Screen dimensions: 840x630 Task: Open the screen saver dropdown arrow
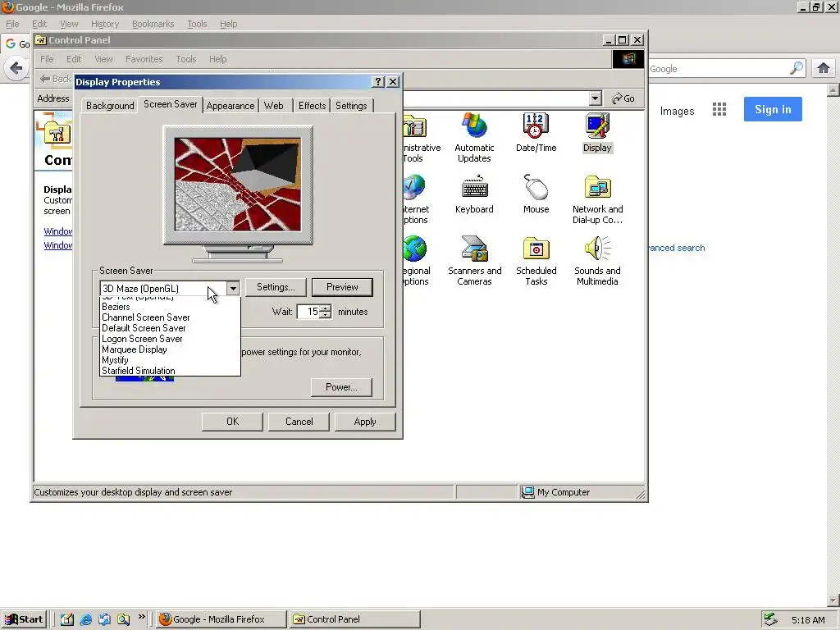[x=233, y=288]
